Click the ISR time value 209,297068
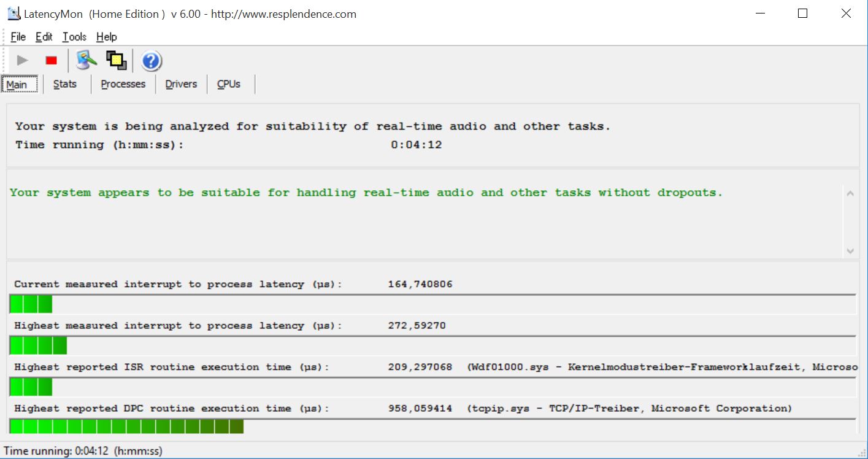868x459 pixels. pyautogui.click(x=420, y=367)
